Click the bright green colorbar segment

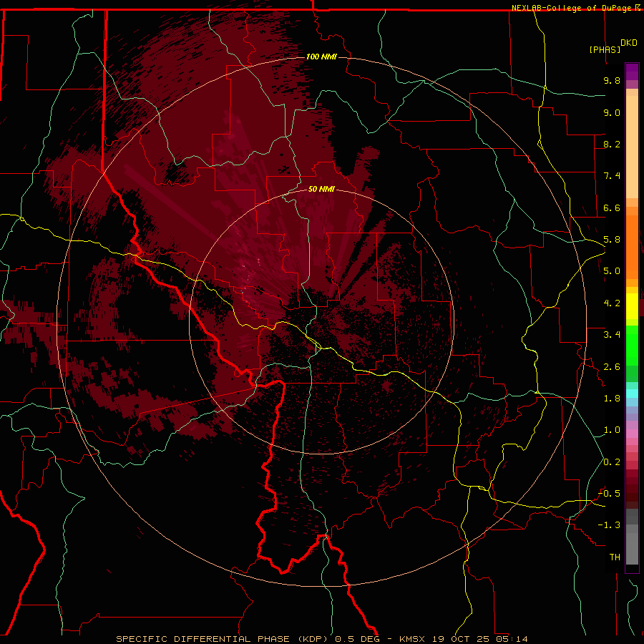click(x=632, y=346)
